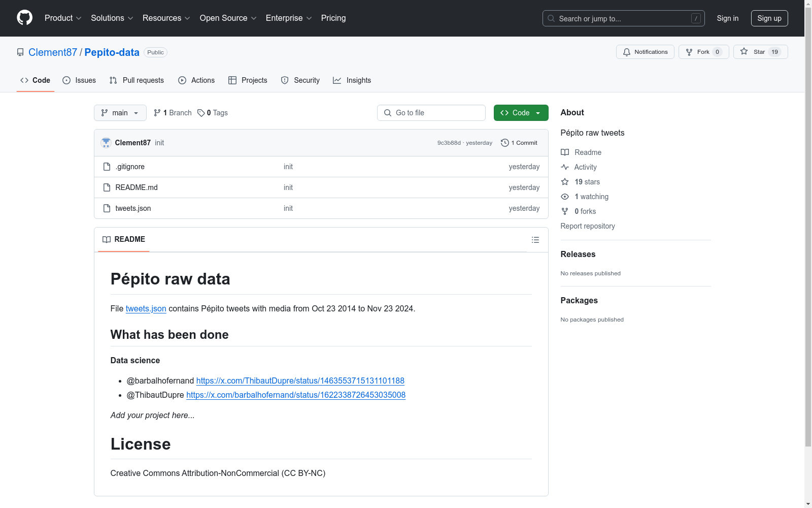Click the Pull requests icon
The image size is (812, 508).
113,80
